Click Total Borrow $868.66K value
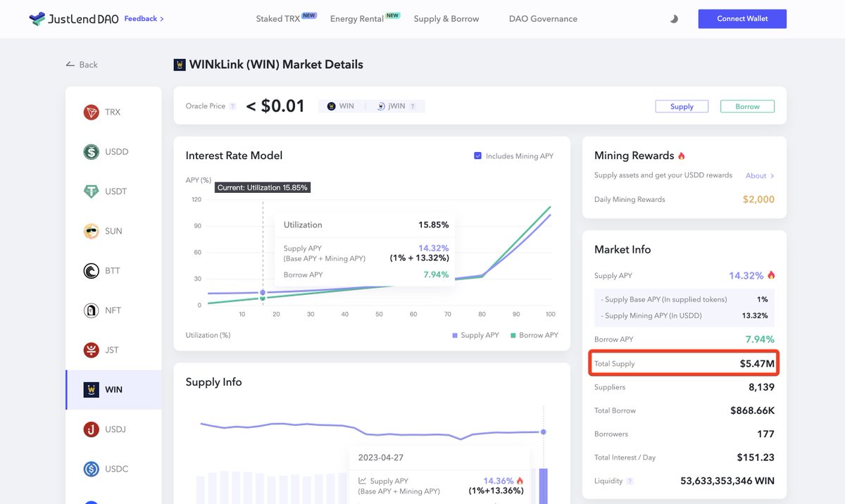845x504 pixels. 752,410
